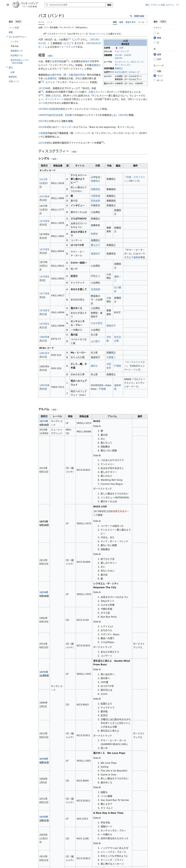Jump to 出典 in contents sidebar

(x=12, y=72)
